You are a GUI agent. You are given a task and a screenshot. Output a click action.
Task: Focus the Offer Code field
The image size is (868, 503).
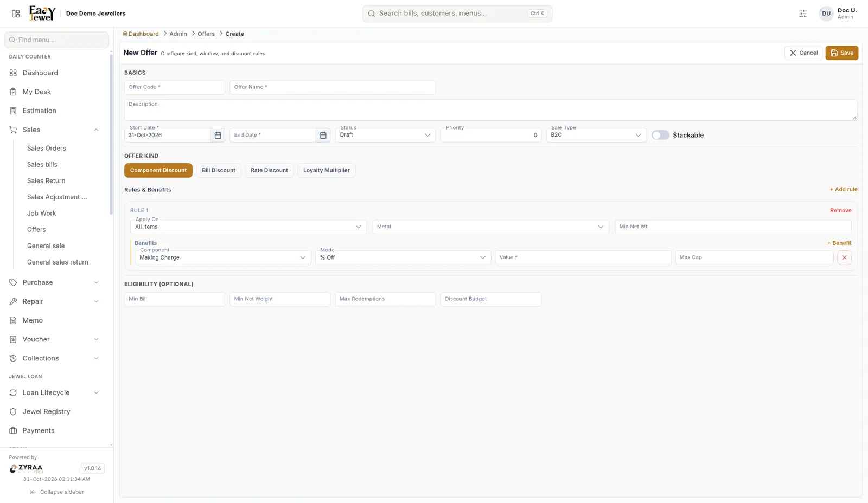[175, 87]
